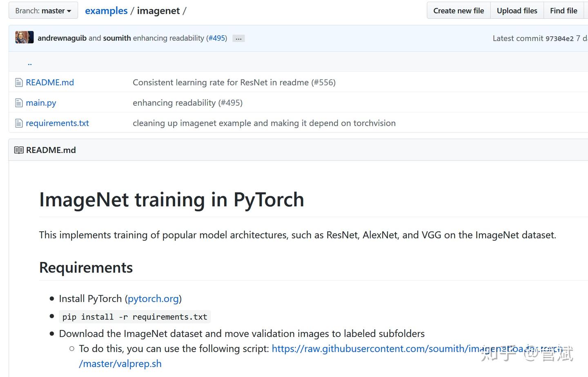The width and height of the screenshot is (588, 377).
Task: Click the requirements.txt file icon
Action: (19, 123)
